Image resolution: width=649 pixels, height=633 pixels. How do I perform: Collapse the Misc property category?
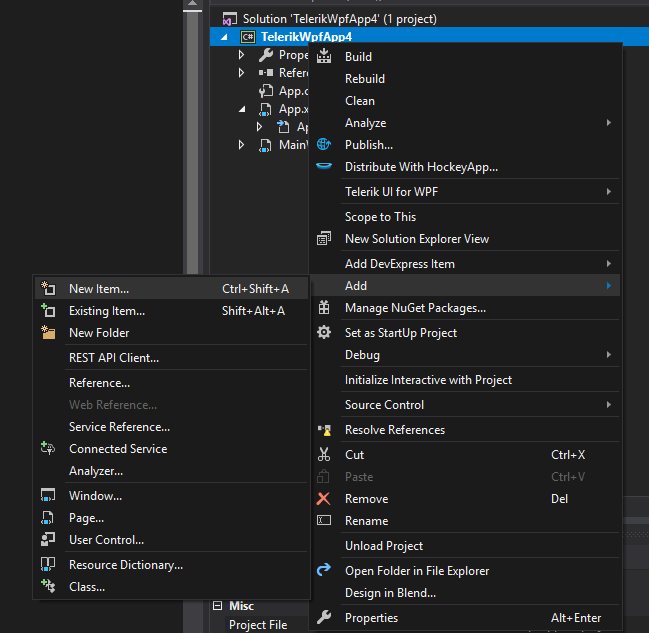[x=218, y=606]
